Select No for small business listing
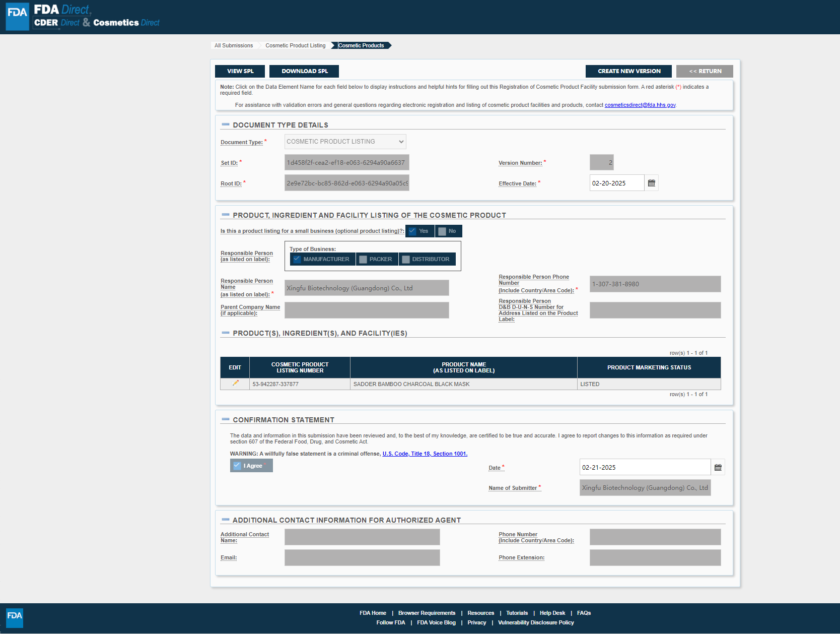This screenshot has width=840, height=634. (x=442, y=231)
